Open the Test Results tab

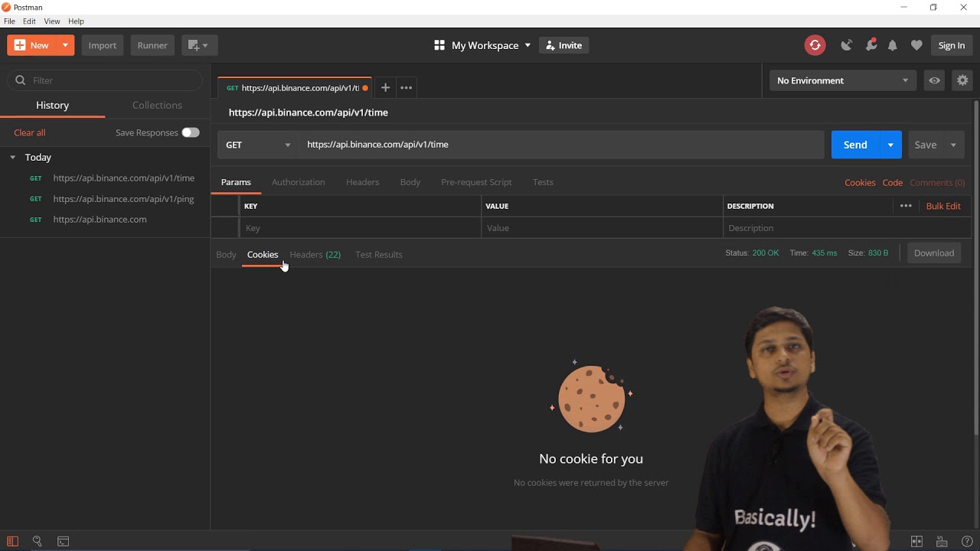point(378,254)
